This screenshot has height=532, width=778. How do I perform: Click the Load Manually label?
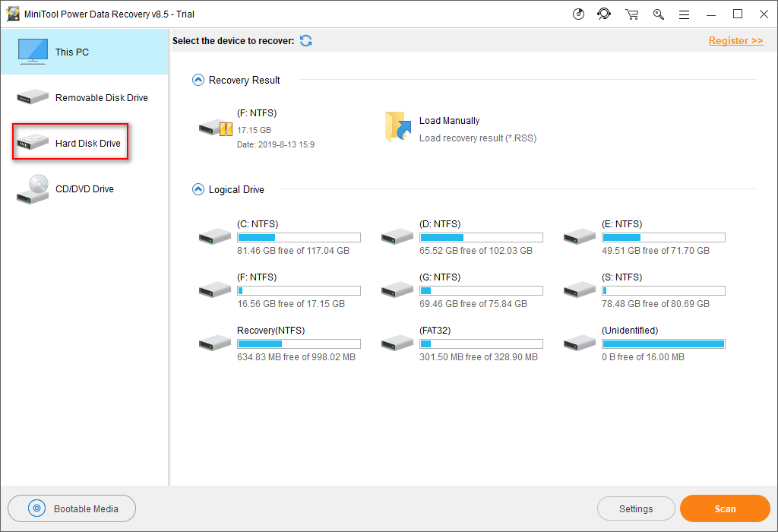point(450,121)
